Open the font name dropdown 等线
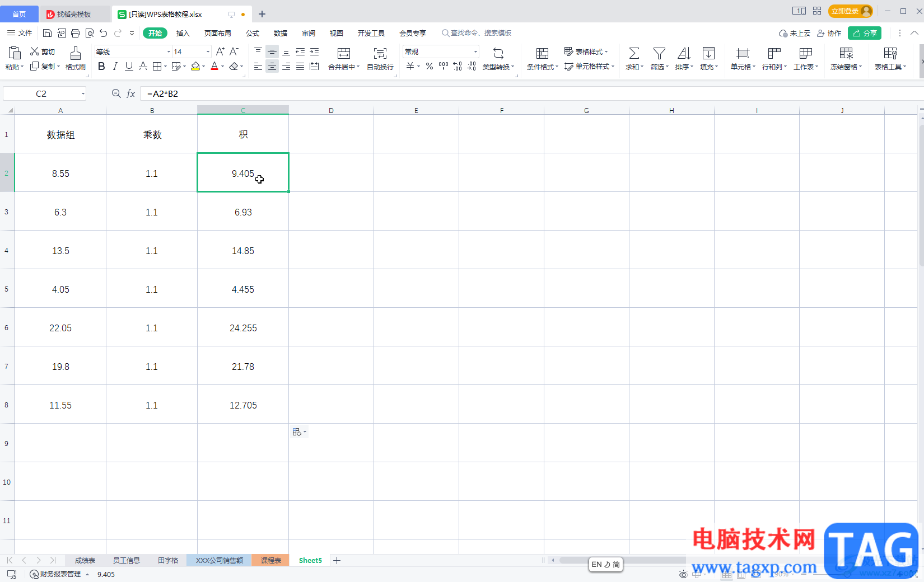This screenshot has height=582, width=924. 169,51
